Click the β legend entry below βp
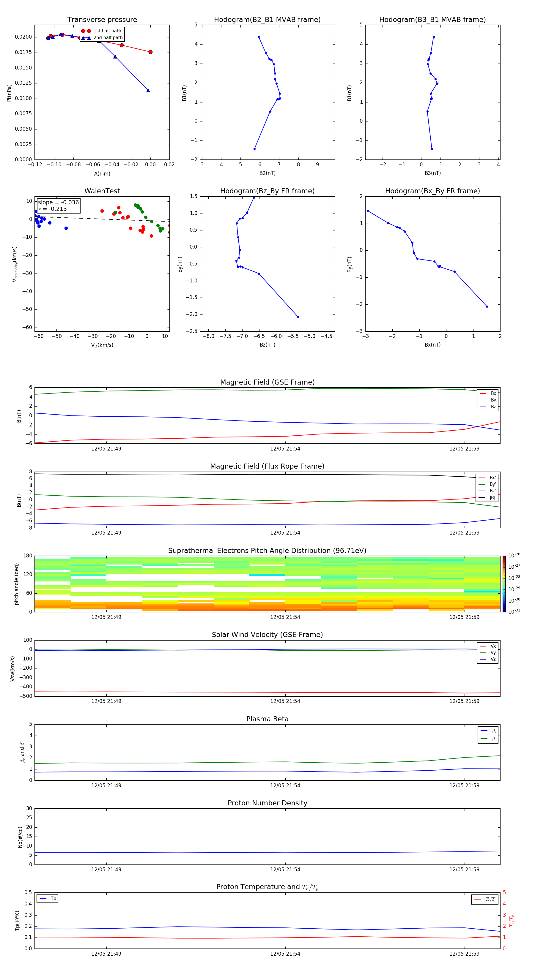The image size is (535, 980). pos(488,739)
